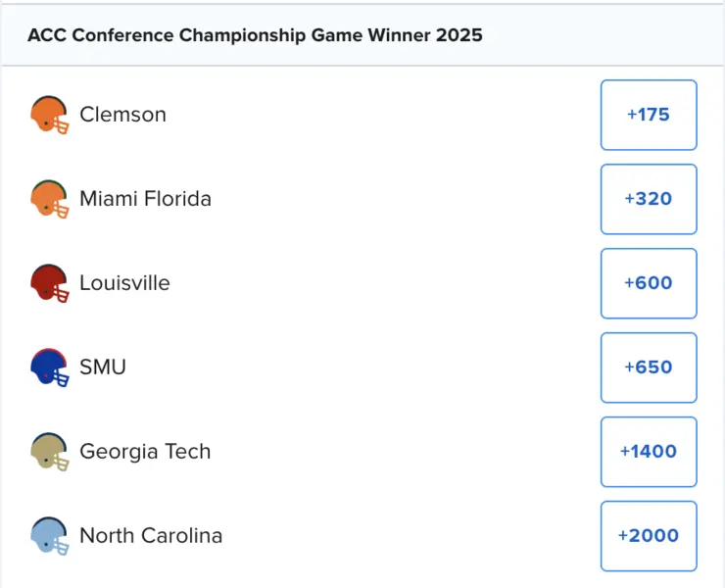Image resolution: width=725 pixels, height=588 pixels.
Task: Click the gold Georgia Tech helmet icon
Action: tap(49, 452)
